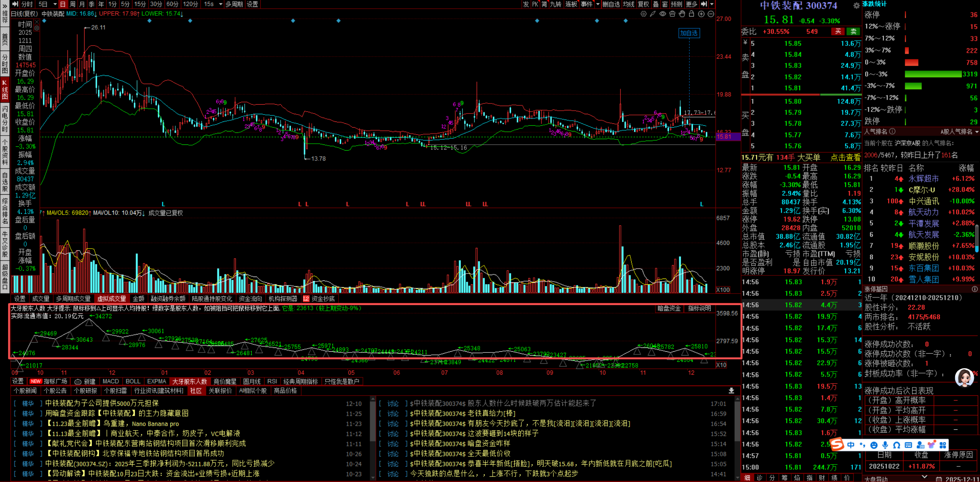Image resolution: width=980 pixels, height=482 pixels.
Task: Click the toolbox icon in chart toolbar
Action: (672, 14)
